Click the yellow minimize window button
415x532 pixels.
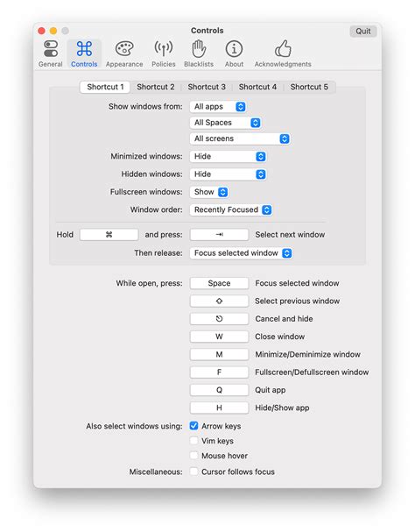click(53, 31)
